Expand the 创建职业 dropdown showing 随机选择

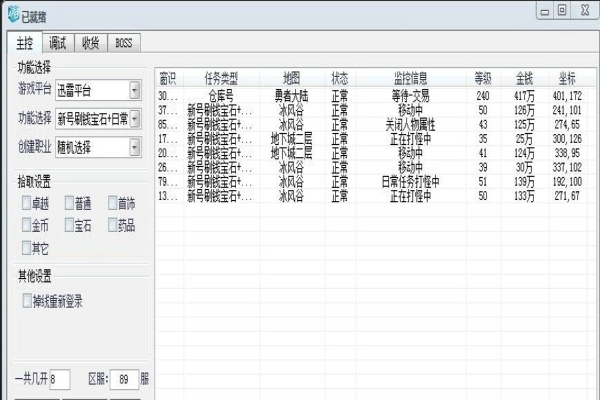135,147
